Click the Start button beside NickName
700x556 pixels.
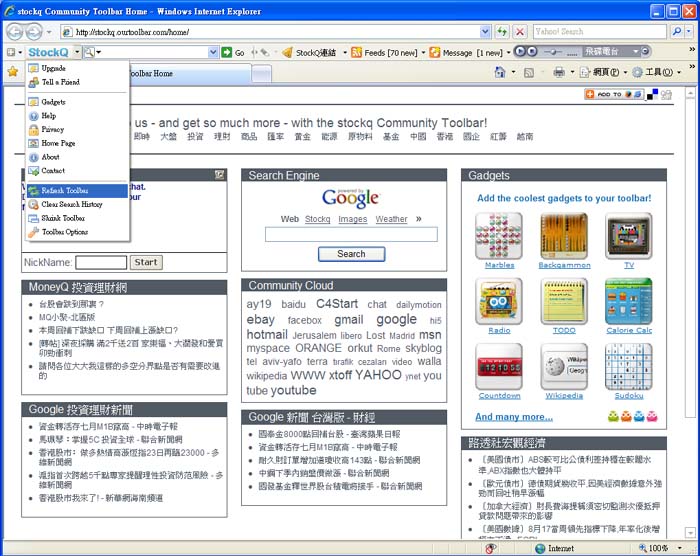146,262
